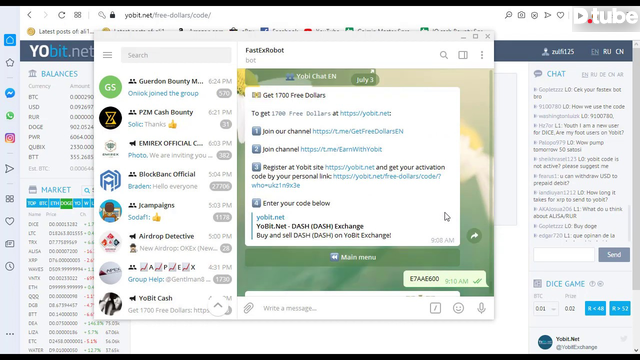
Task: Record a voice message with the microphone
Action: [x=481, y=308]
